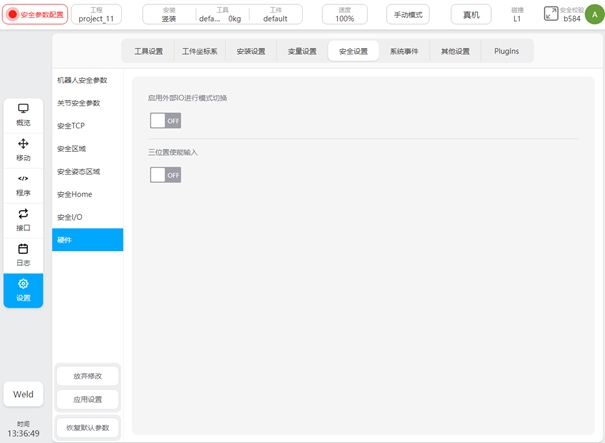Toggle 启用外部IO进行模式切换 switch
This screenshot has width=605, height=443.
click(x=165, y=121)
